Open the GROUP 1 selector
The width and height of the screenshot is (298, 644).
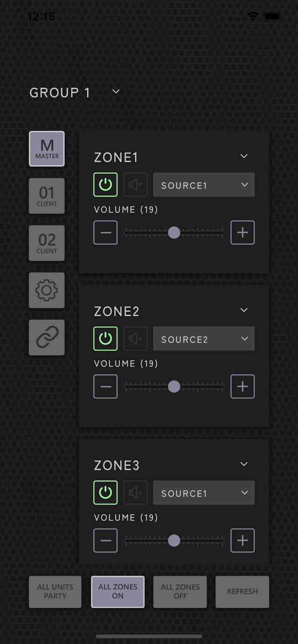[115, 91]
